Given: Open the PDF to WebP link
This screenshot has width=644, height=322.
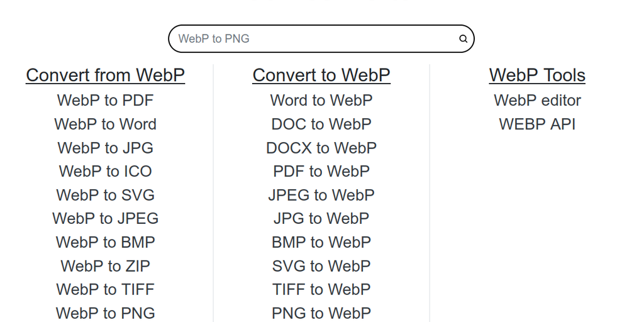Looking at the screenshot, I should pyautogui.click(x=321, y=172).
